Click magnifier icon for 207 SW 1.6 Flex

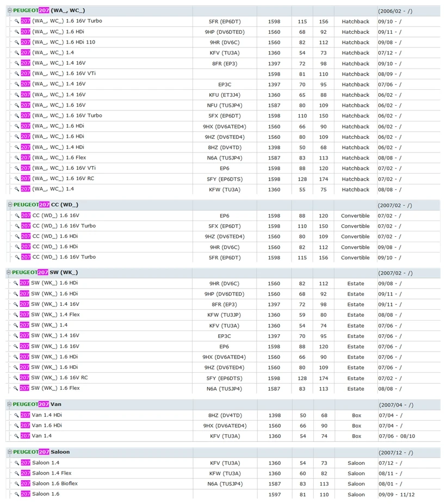[x=16, y=388]
